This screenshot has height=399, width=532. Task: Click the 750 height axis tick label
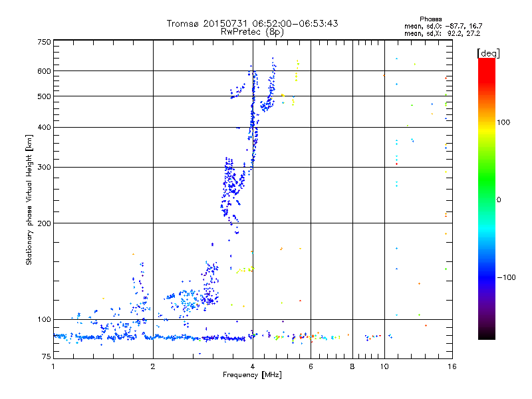44,42
